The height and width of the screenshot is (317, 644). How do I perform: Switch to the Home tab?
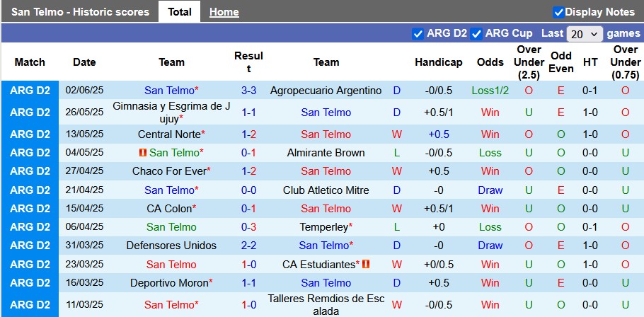(224, 12)
